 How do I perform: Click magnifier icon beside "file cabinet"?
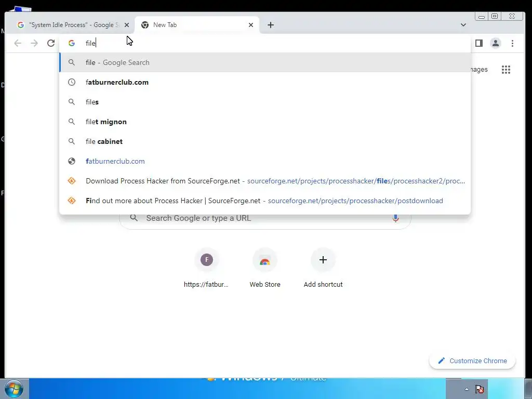[x=72, y=141]
